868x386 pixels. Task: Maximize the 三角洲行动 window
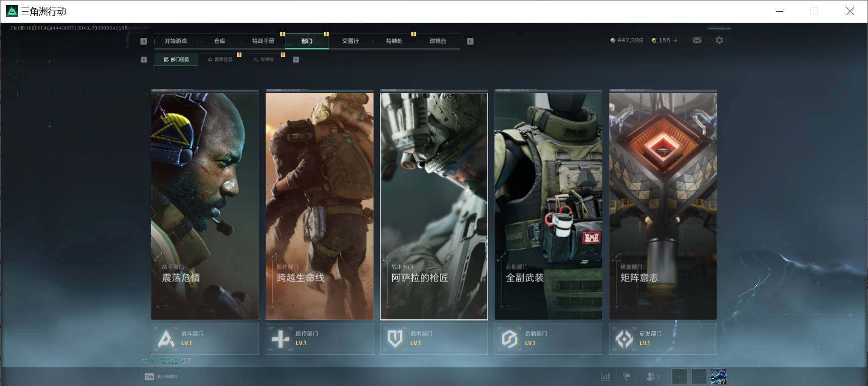coord(815,11)
